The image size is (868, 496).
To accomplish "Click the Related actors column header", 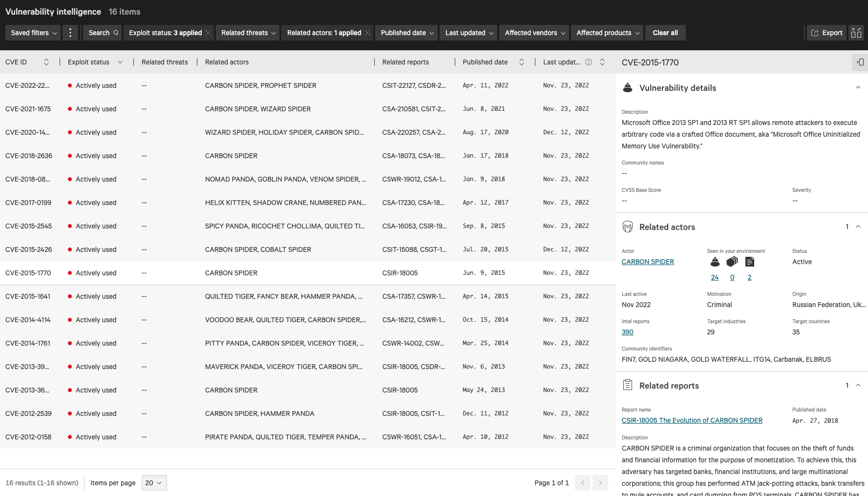I will pyautogui.click(x=227, y=62).
